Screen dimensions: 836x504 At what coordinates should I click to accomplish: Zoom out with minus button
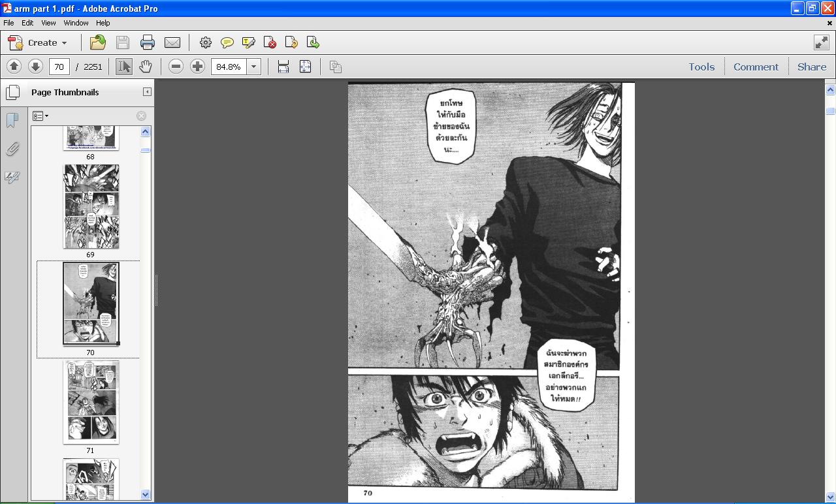[x=176, y=67]
